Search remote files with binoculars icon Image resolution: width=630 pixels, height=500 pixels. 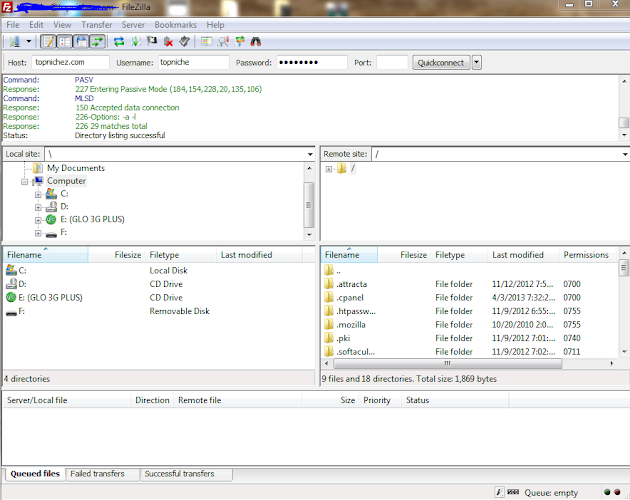coord(256,41)
